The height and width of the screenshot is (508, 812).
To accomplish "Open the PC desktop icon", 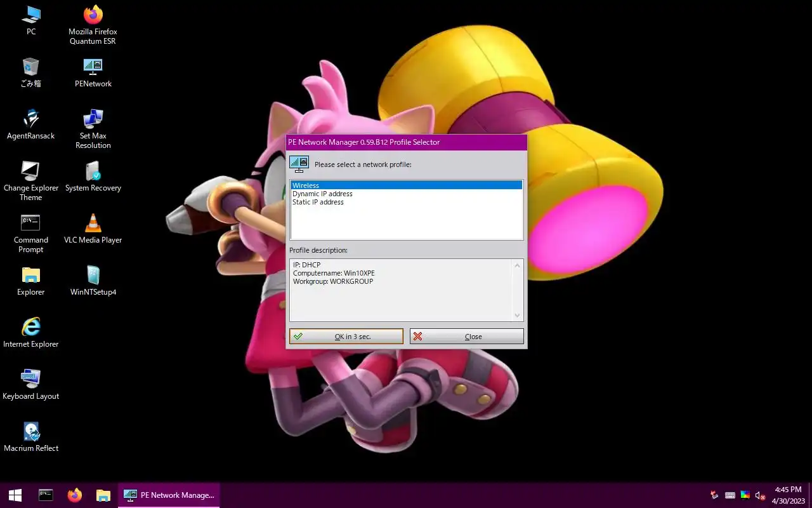I will pos(30,20).
